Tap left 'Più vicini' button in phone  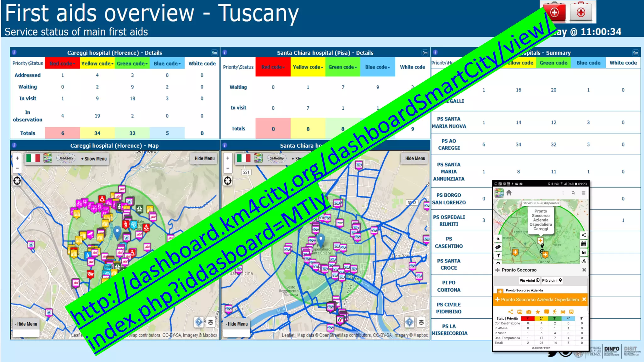tap(529, 280)
